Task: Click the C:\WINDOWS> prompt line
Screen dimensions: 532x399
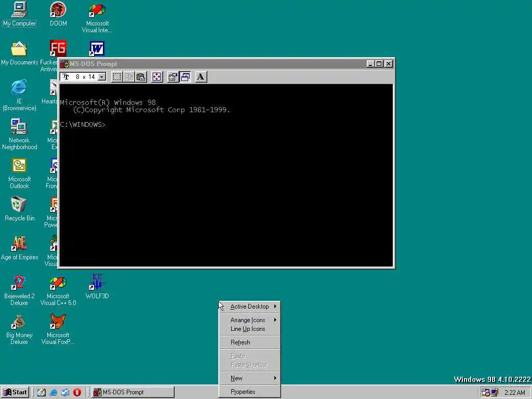Action: tap(83, 125)
